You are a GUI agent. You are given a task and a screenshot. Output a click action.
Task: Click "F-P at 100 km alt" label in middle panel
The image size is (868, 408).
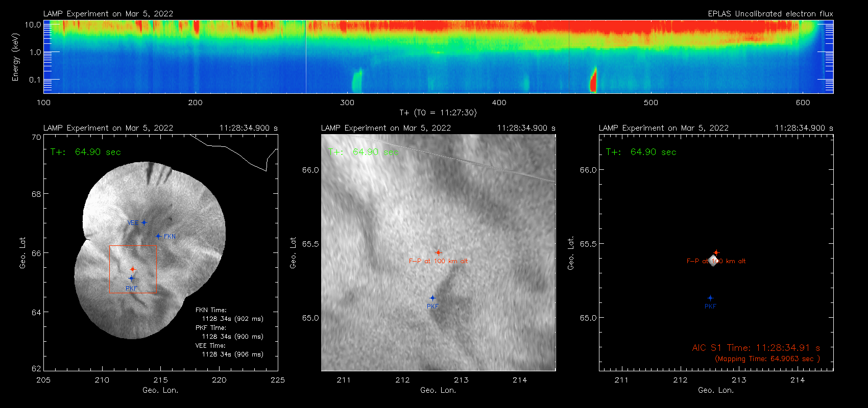tap(438, 261)
